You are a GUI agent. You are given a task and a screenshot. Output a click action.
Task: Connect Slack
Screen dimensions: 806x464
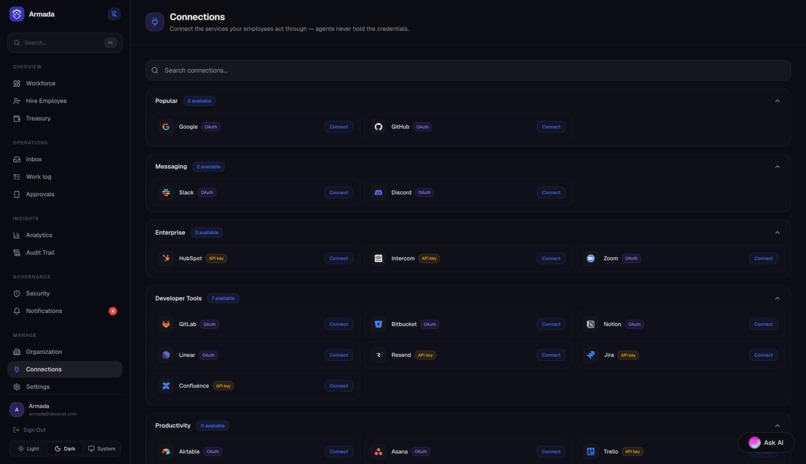[x=339, y=193]
